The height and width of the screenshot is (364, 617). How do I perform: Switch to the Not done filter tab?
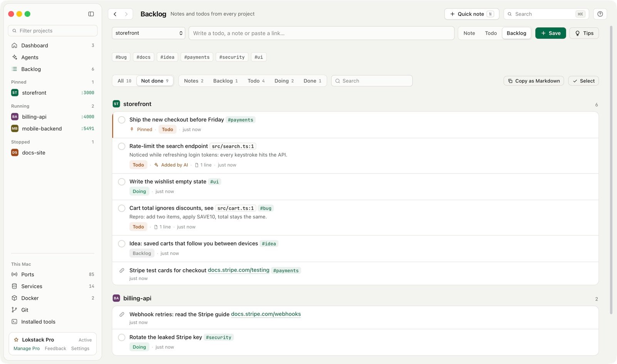(155, 81)
